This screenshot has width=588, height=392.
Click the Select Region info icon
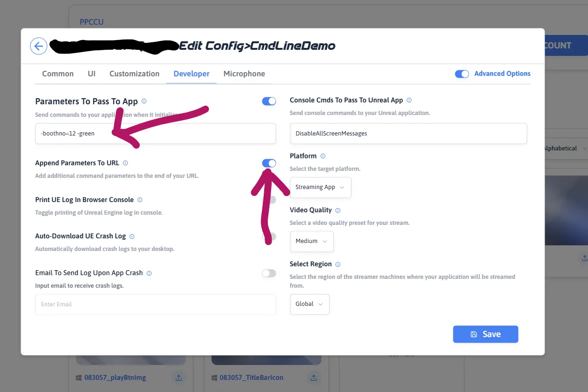[x=338, y=264]
